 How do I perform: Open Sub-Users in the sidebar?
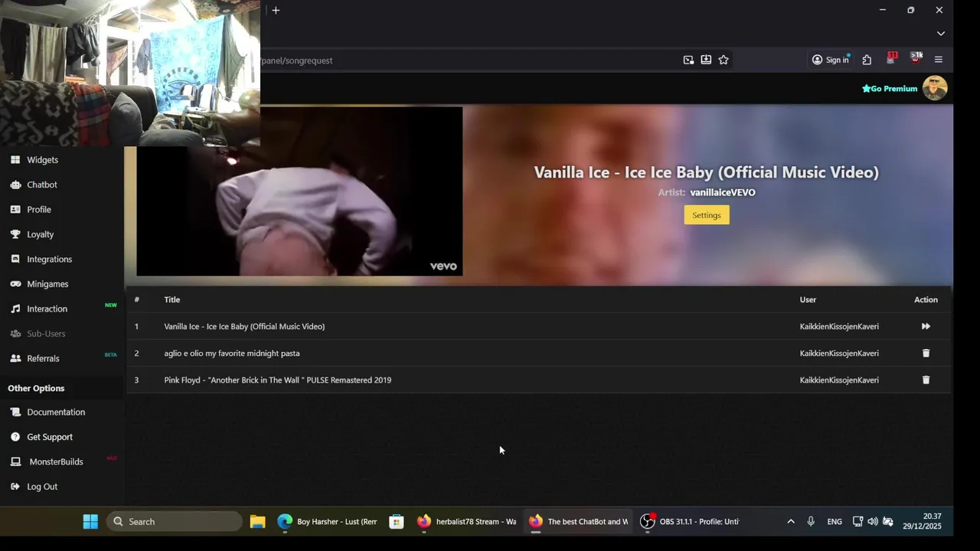click(46, 334)
